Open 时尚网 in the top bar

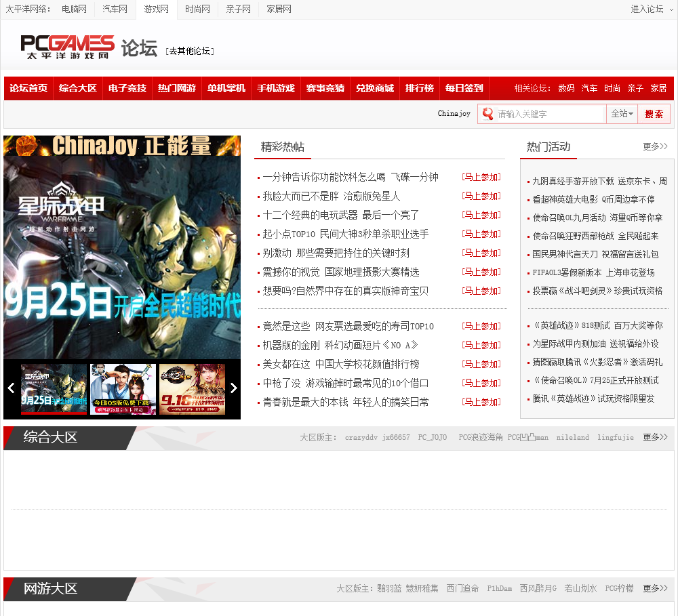197,9
